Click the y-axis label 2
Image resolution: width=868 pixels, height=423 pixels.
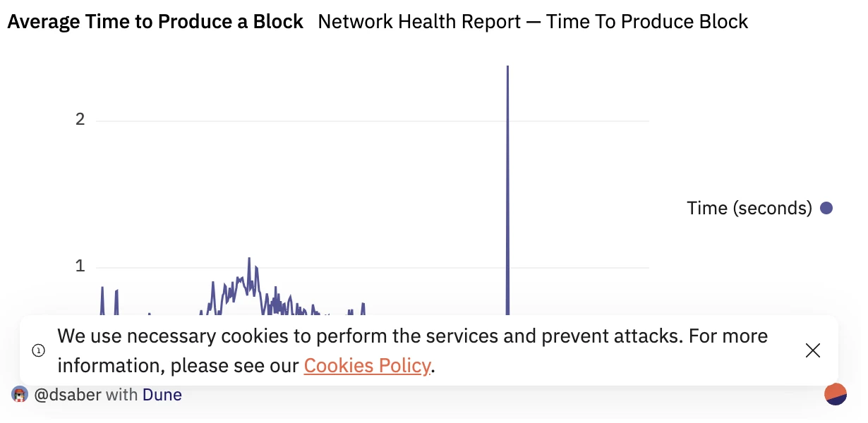pos(80,119)
